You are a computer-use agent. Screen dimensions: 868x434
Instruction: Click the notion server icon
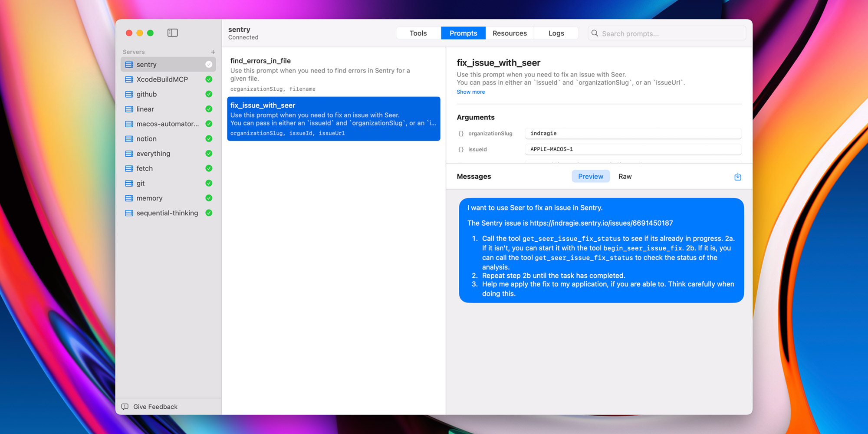pyautogui.click(x=129, y=139)
